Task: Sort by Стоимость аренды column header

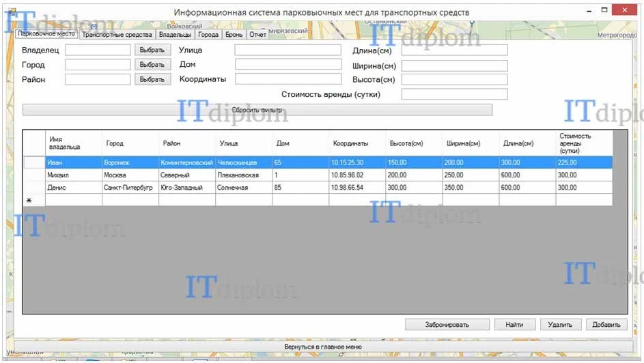Action: (584, 143)
